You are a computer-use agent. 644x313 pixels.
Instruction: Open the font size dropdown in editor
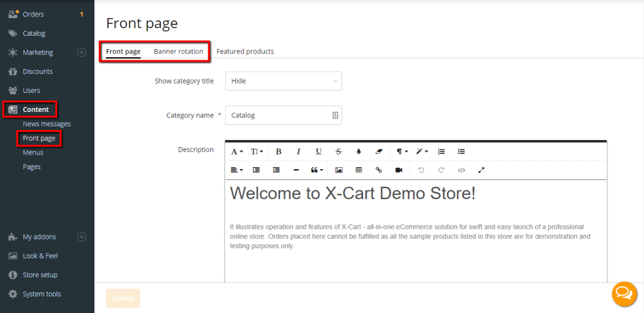(x=257, y=151)
